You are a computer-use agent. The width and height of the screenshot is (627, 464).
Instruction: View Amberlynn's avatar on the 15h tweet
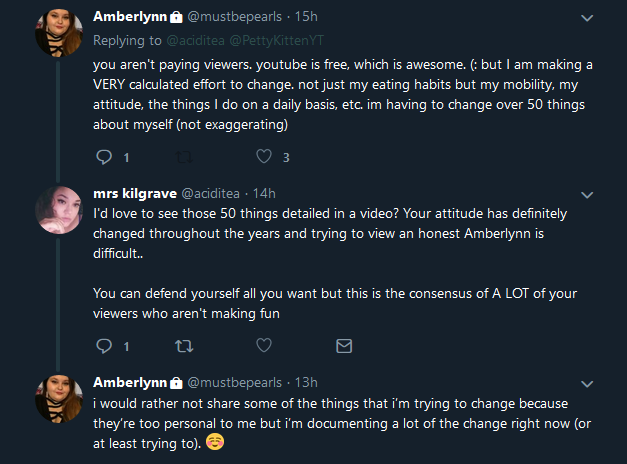(x=59, y=33)
